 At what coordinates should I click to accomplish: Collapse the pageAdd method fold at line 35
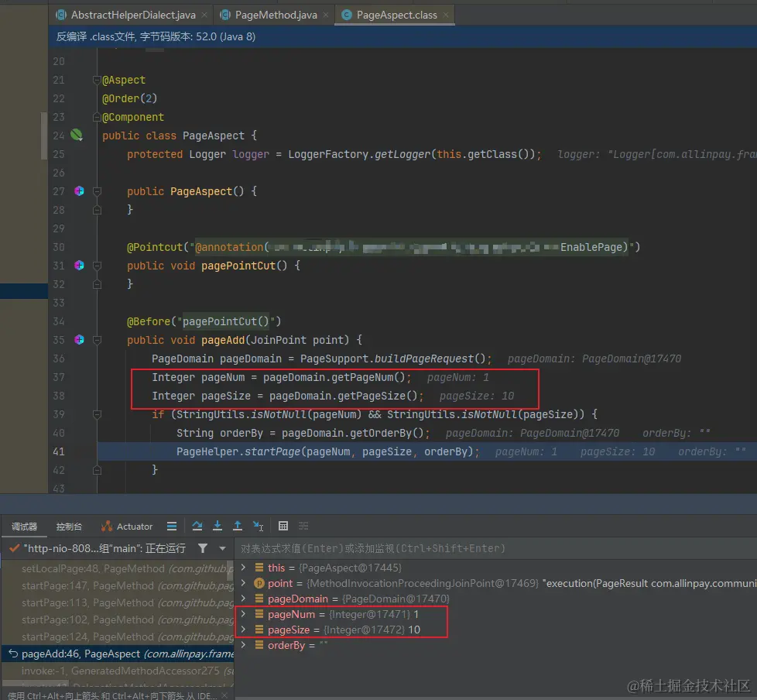tap(97, 340)
